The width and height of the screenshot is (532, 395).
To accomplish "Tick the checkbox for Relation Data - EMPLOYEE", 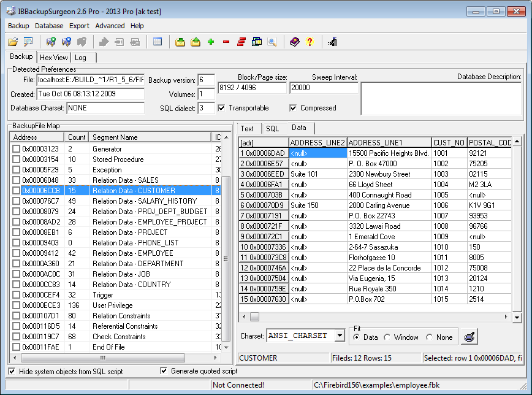I will 16,253.
